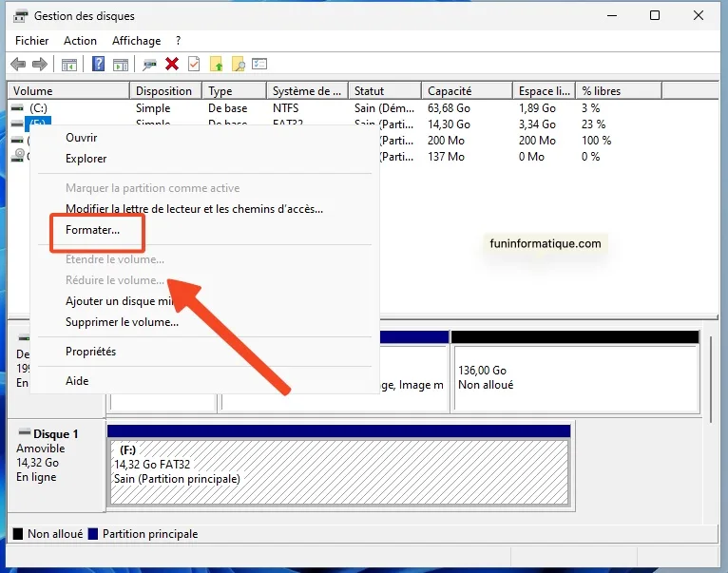Sort by the Type column header
The width and height of the screenshot is (728, 573).
[x=235, y=91]
